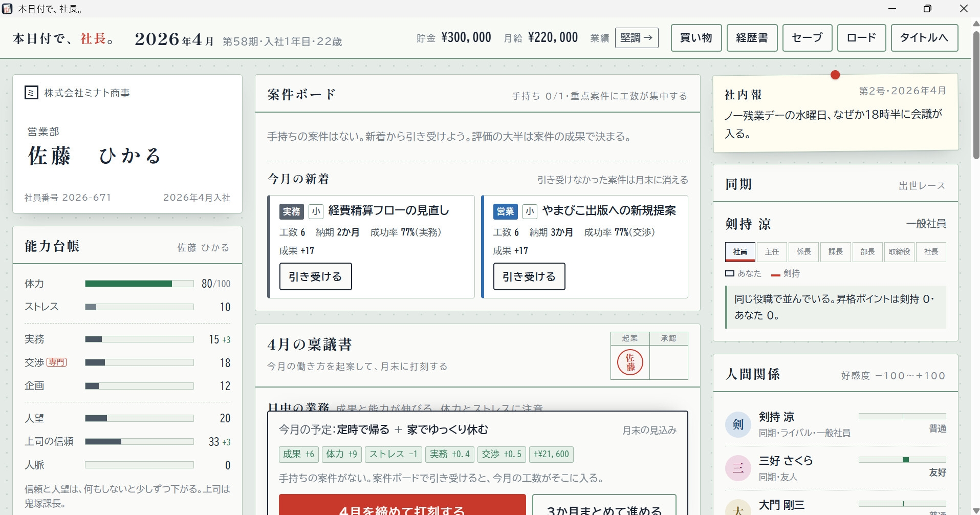The width and height of the screenshot is (980, 515).
Task: Accept the やまびこ出版への新規提案 project with 引き受ける
Action: (529, 276)
